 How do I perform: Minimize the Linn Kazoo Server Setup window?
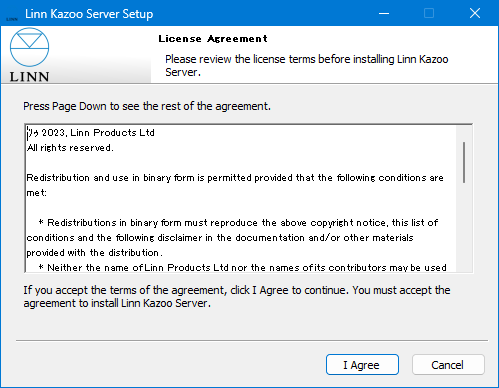tap(384, 13)
